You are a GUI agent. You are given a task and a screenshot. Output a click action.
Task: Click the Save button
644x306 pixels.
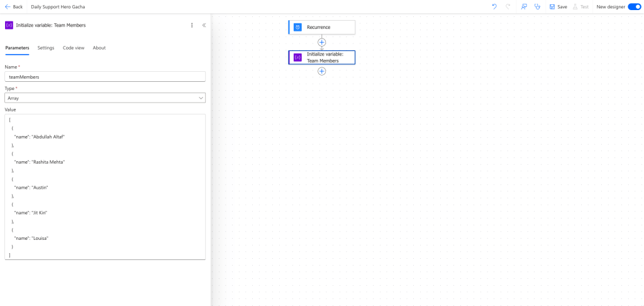coord(558,6)
